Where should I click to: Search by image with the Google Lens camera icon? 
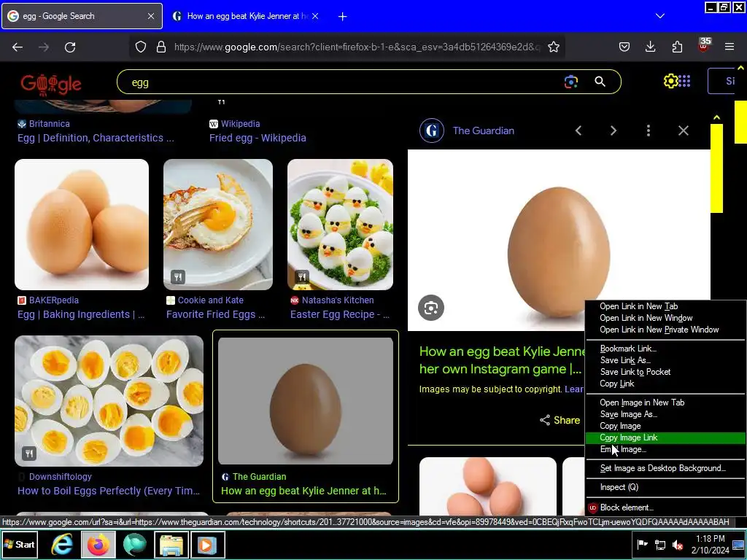(570, 82)
